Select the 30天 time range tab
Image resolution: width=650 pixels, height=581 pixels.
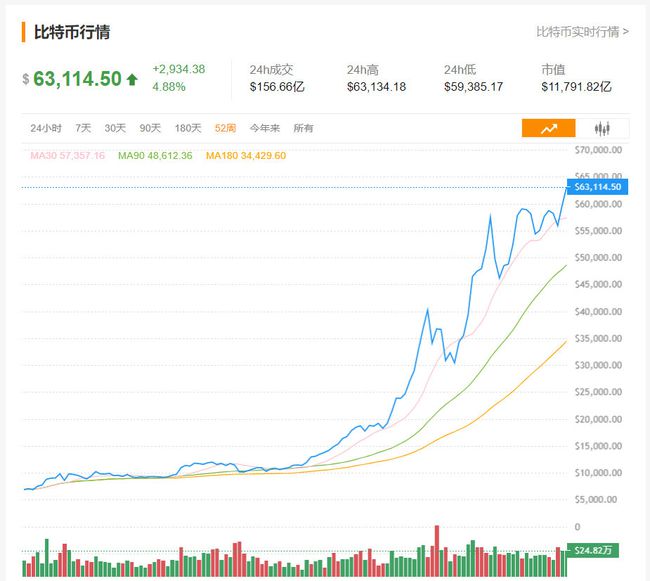[115, 128]
